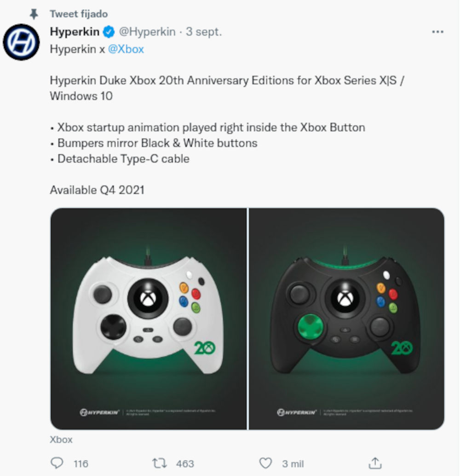This screenshot has width=460, height=476.
Task: Click the Hyperkin display name
Action: [x=75, y=32]
